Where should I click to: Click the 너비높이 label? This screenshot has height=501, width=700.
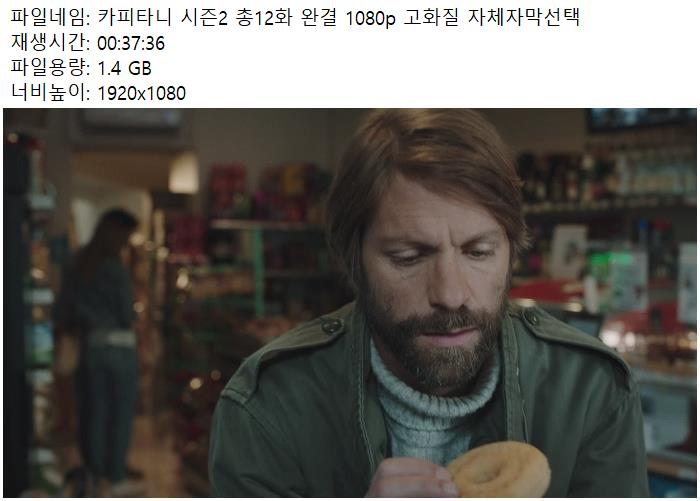50,93
